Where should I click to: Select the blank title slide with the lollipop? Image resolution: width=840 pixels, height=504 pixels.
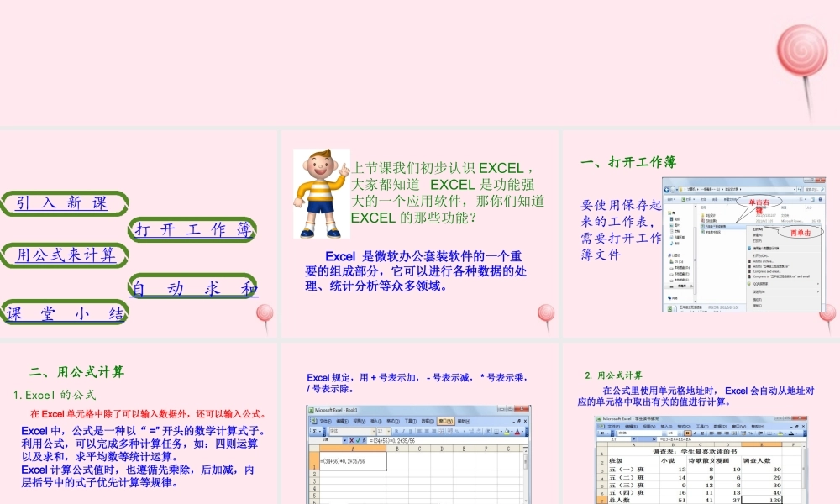tap(420, 63)
